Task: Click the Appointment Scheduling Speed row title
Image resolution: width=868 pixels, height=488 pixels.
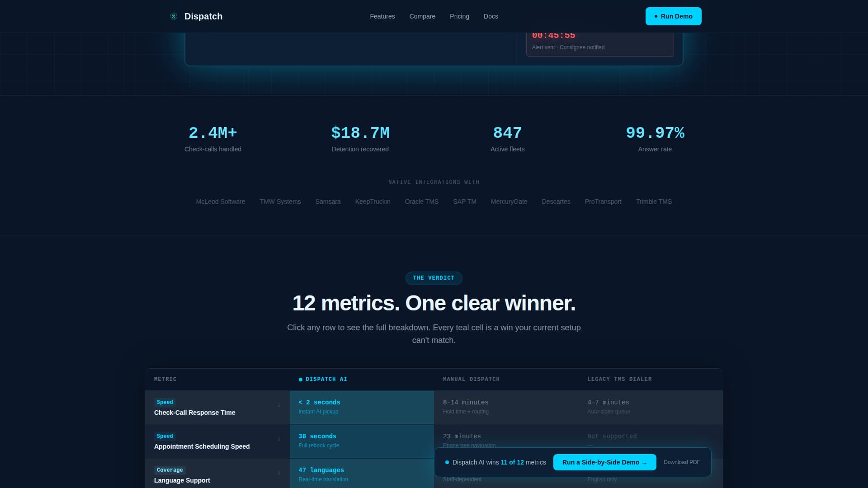Action: [x=202, y=446]
